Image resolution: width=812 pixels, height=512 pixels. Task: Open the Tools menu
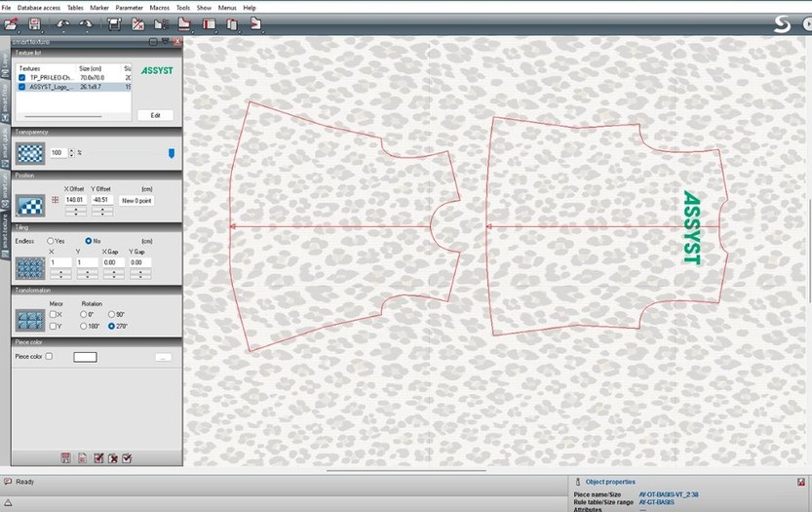(x=183, y=8)
